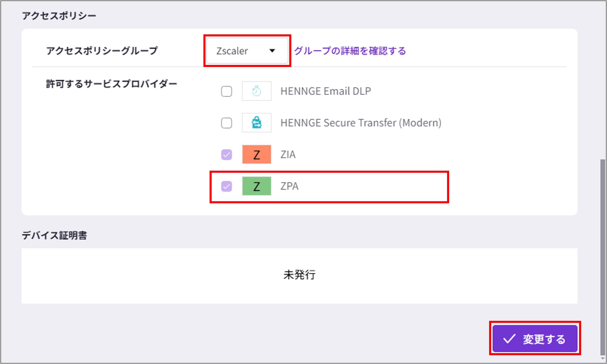Click the 変更する button
The width and height of the screenshot is (607, 364).
(535, 339)
